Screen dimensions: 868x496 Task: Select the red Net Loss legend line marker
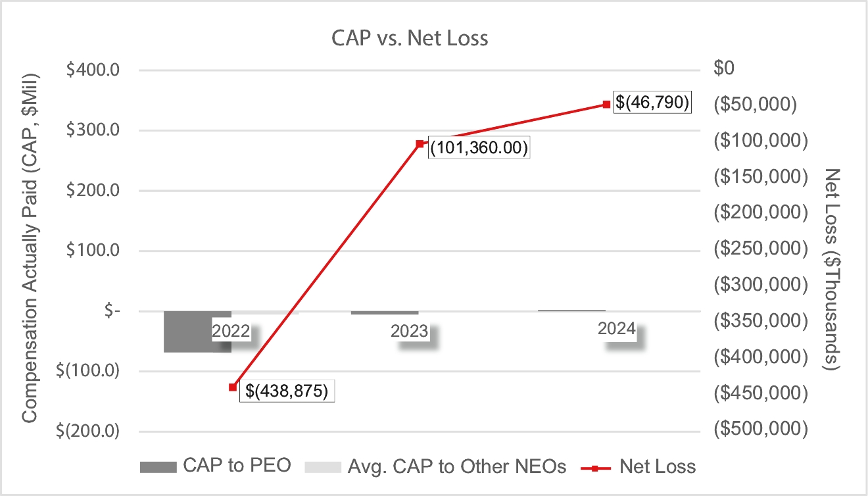pos(595,468)
